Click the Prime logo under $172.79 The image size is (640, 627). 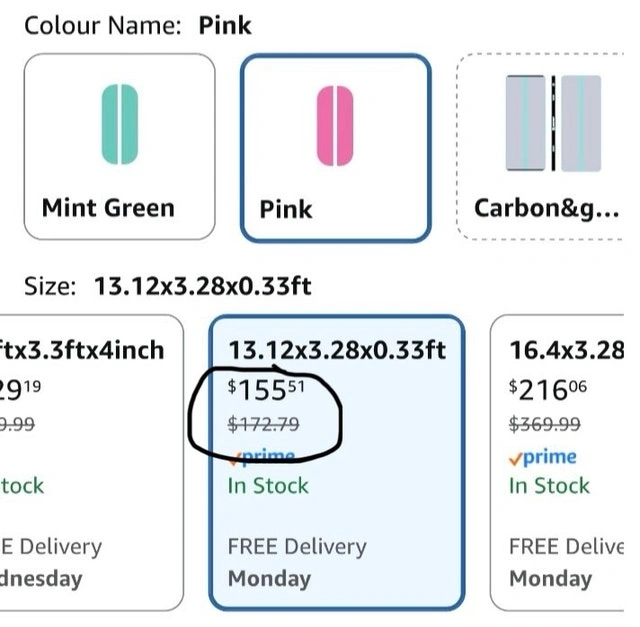(263, 457)
